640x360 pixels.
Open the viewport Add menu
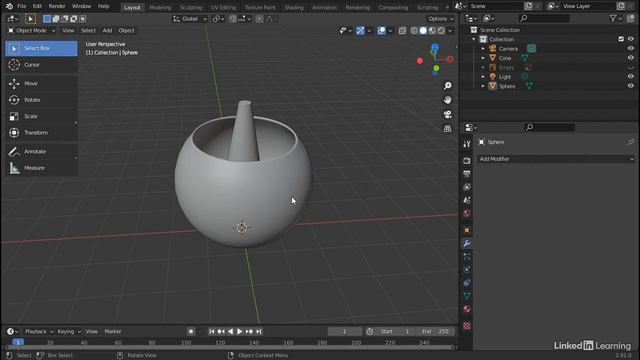click(x=107, y=31)
